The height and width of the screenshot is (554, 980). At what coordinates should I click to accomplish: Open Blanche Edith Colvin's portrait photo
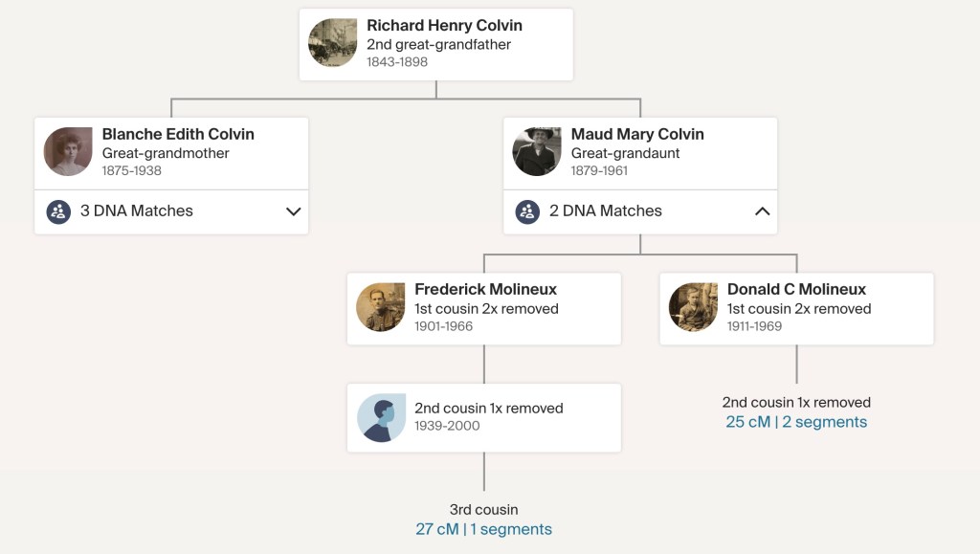68,152
